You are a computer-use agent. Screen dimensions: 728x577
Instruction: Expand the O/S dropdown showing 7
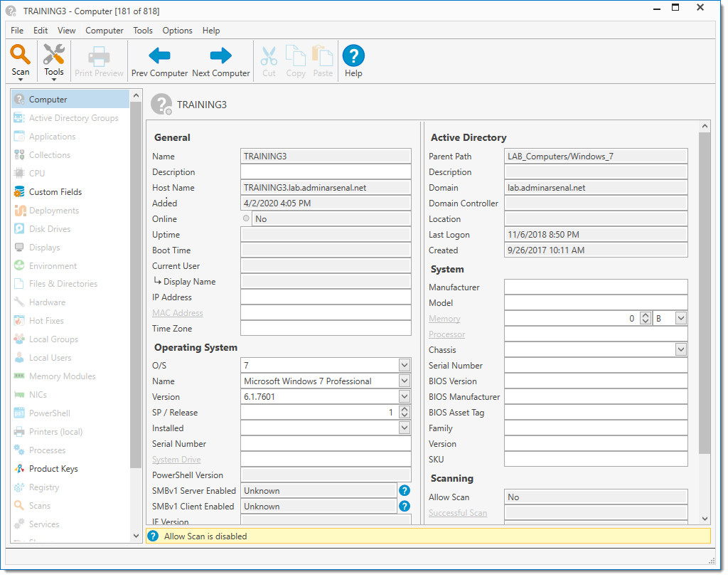click(x=404, y=365)
